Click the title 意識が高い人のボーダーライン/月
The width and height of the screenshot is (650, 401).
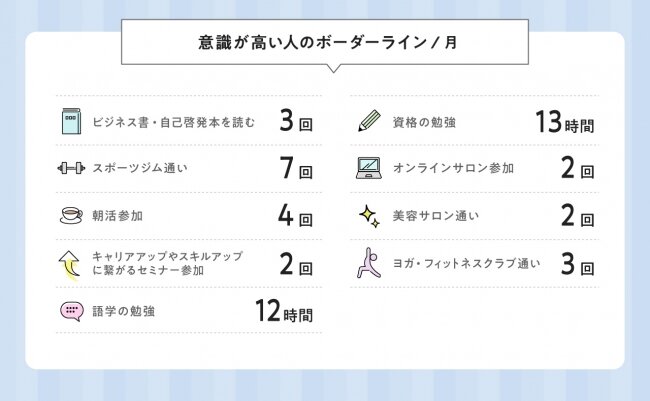tap(327, 42)
